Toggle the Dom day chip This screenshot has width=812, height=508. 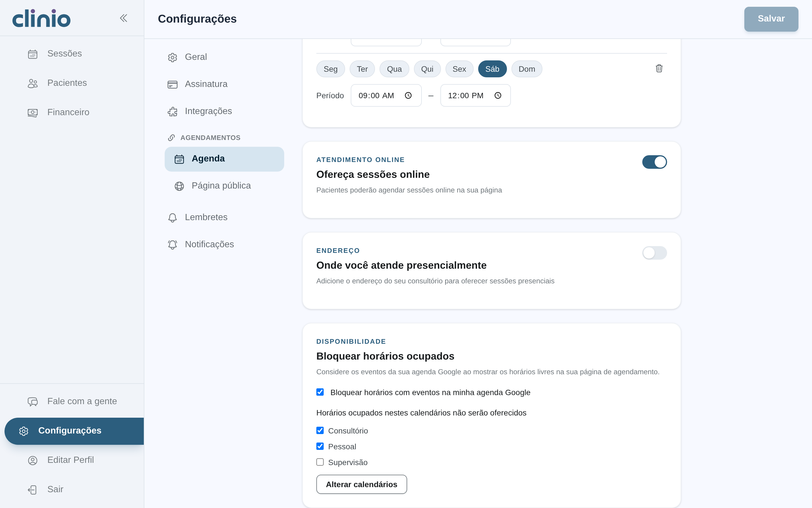527,69
